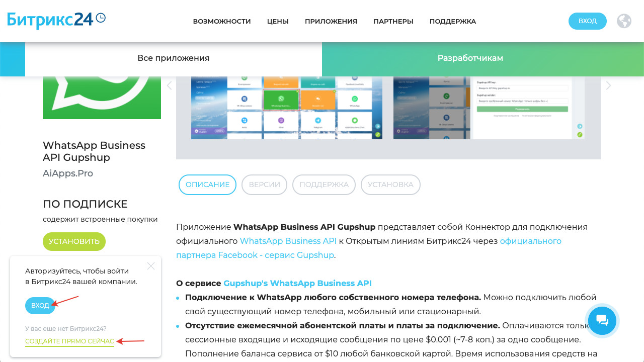Click the green УСТАНОВИТЬ button
644x362 pixels.
(74, 241)
